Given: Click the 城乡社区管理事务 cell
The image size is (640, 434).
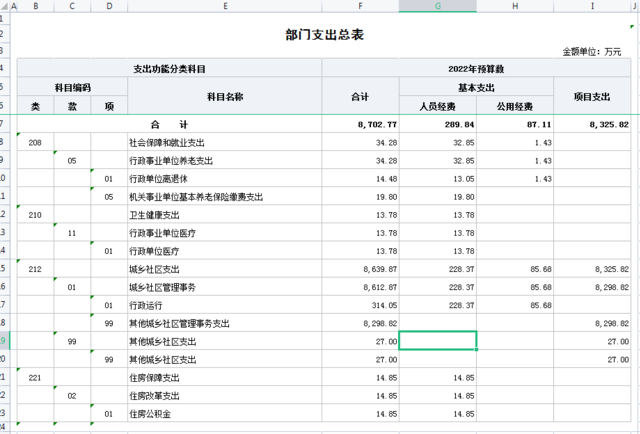Looking at the screenshot, I should (x=224, y=286).
